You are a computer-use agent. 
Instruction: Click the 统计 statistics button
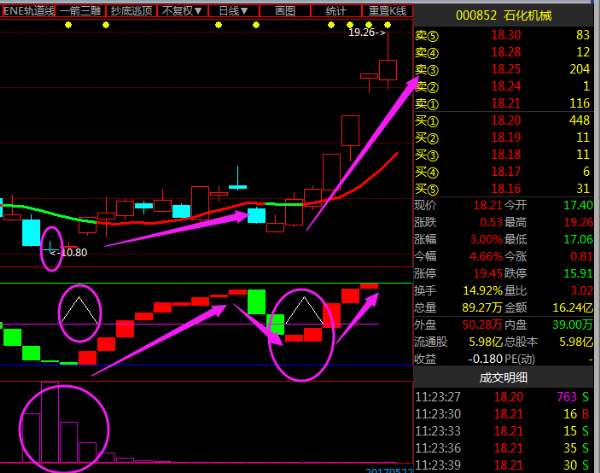pyautogui.click(x=337, y=10)
